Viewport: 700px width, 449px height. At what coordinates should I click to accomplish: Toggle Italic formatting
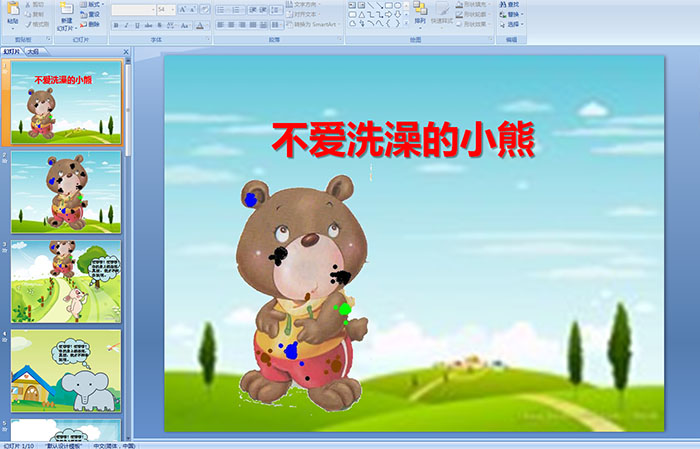(126, 25)
